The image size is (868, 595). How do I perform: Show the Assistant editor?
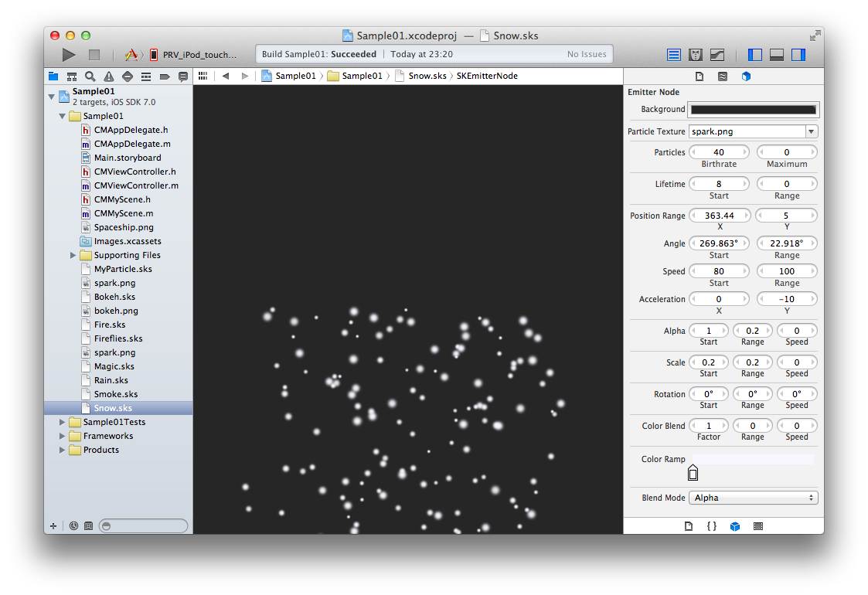(x=696, y=55)
